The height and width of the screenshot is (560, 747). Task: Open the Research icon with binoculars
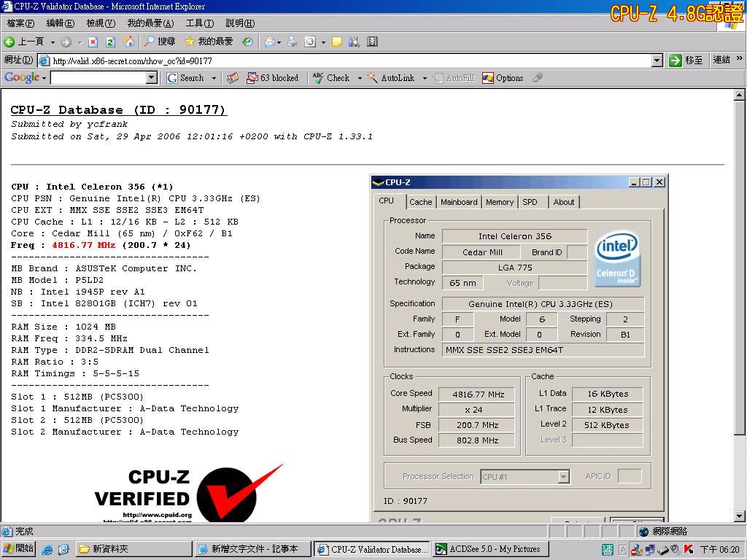[354, 42]
